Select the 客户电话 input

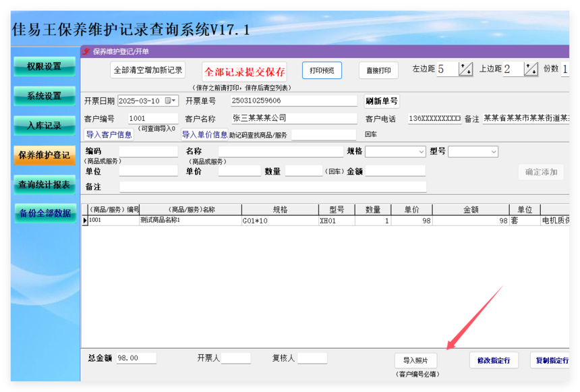point(434,119)
